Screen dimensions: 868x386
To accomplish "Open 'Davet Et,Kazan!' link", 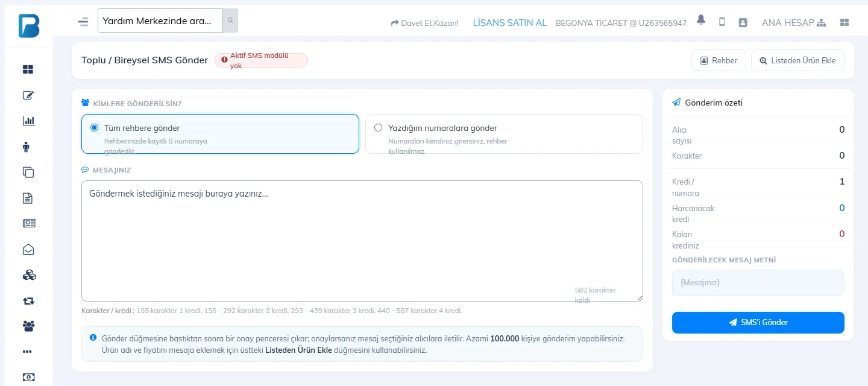I will click(424, 23).
